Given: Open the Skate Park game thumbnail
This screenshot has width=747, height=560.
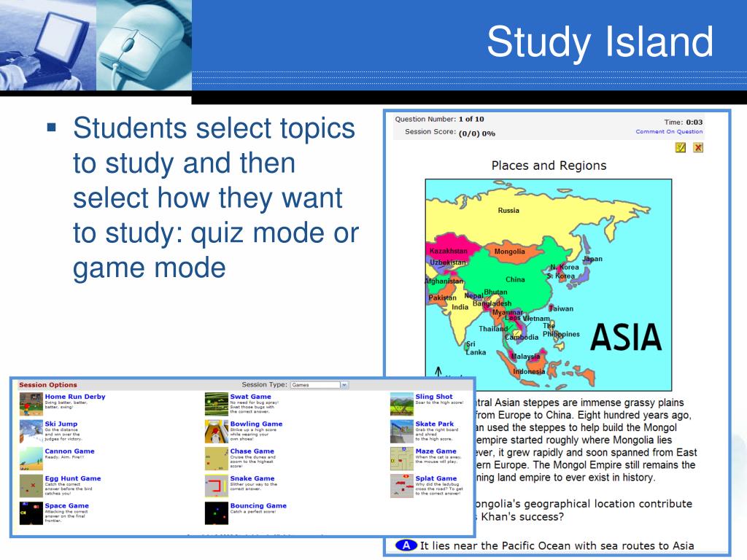Looking at the screenshot, I should (402, 432).
